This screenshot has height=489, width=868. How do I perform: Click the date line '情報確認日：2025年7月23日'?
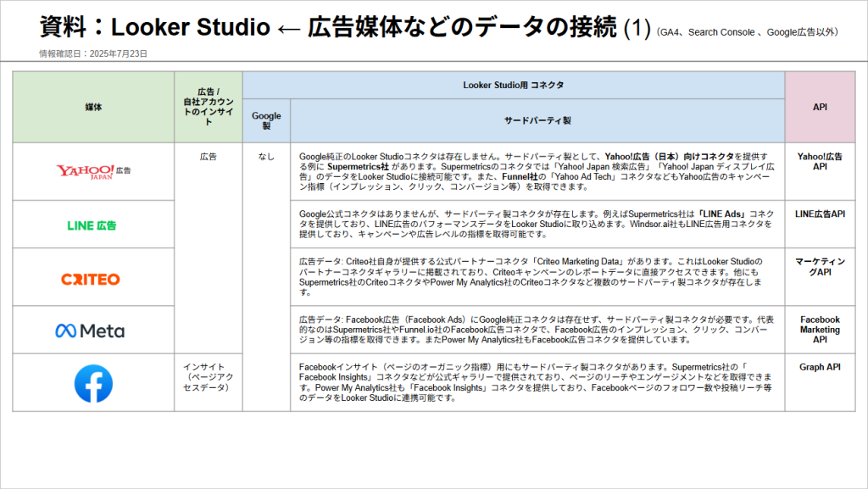tap(93, 53)
